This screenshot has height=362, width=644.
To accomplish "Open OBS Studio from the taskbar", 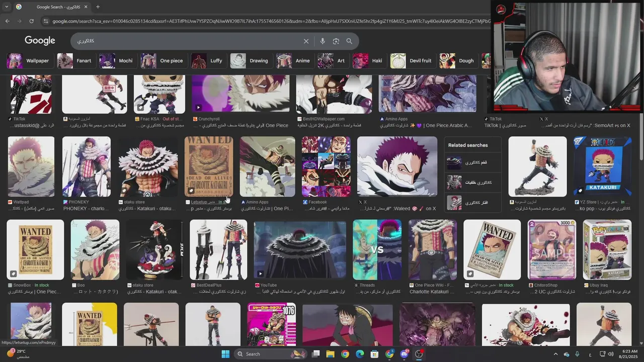I will coord(419,354).
